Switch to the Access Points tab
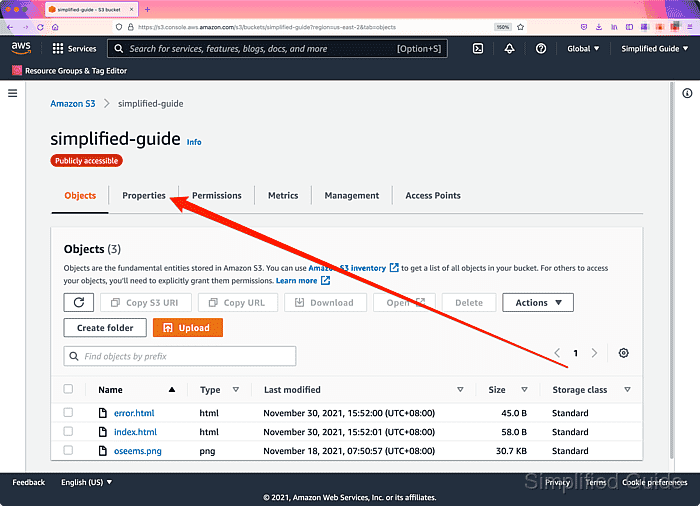 433,196
